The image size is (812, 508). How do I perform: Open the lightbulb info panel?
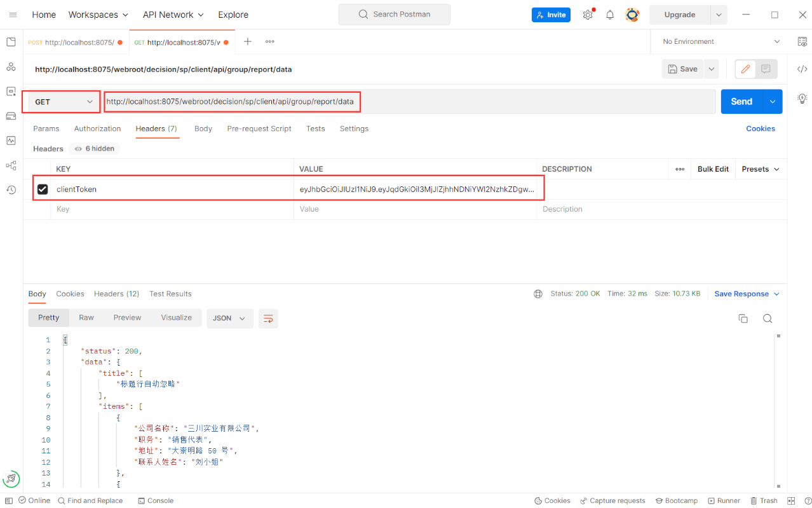pos(802,99)
